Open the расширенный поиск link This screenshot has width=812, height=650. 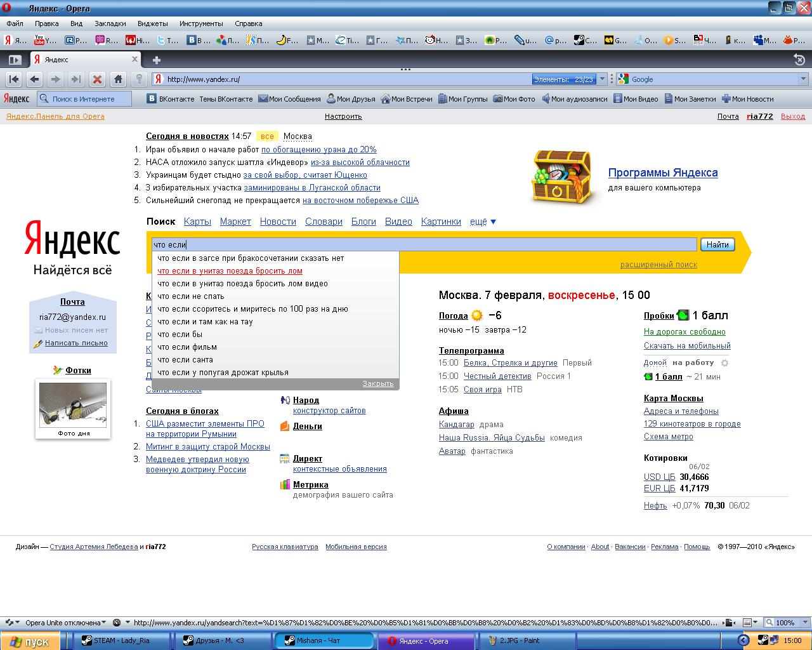point(658,265)
